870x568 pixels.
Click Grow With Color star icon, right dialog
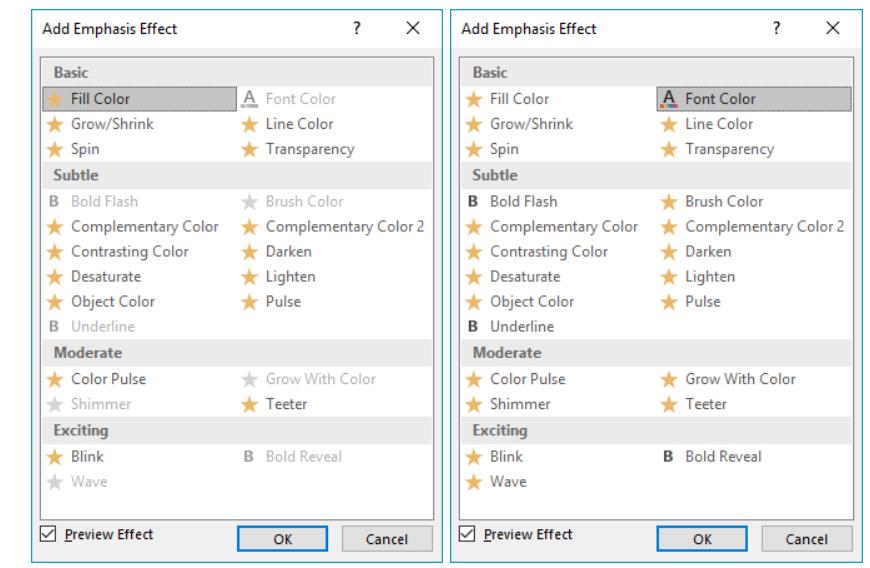click(669, 379)
